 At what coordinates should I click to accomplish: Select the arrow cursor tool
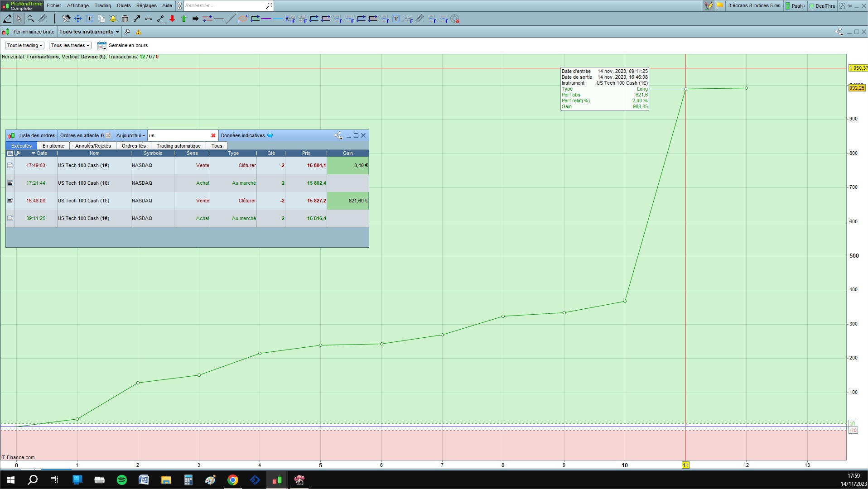[x=19, y=19]
